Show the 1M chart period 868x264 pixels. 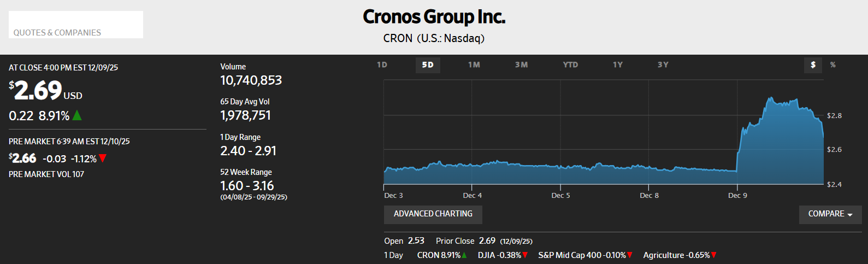pos(474,65)
